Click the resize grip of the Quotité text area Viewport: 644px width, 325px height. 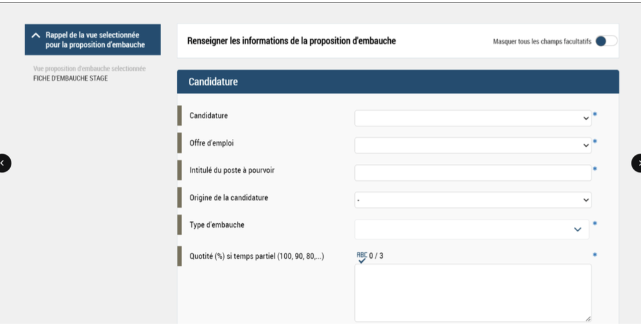point(588,319)
